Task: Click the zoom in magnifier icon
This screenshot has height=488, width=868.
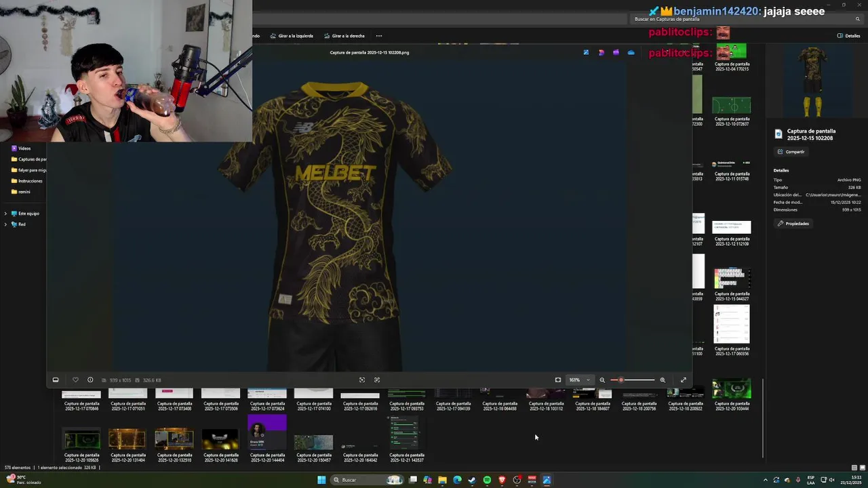Action: point(663,380)
